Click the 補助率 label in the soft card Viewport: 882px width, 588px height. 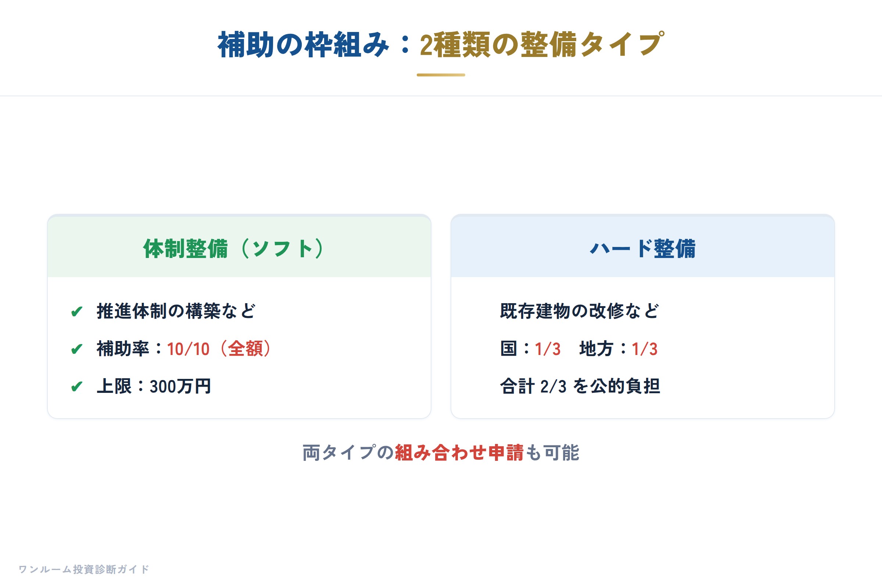123,349
